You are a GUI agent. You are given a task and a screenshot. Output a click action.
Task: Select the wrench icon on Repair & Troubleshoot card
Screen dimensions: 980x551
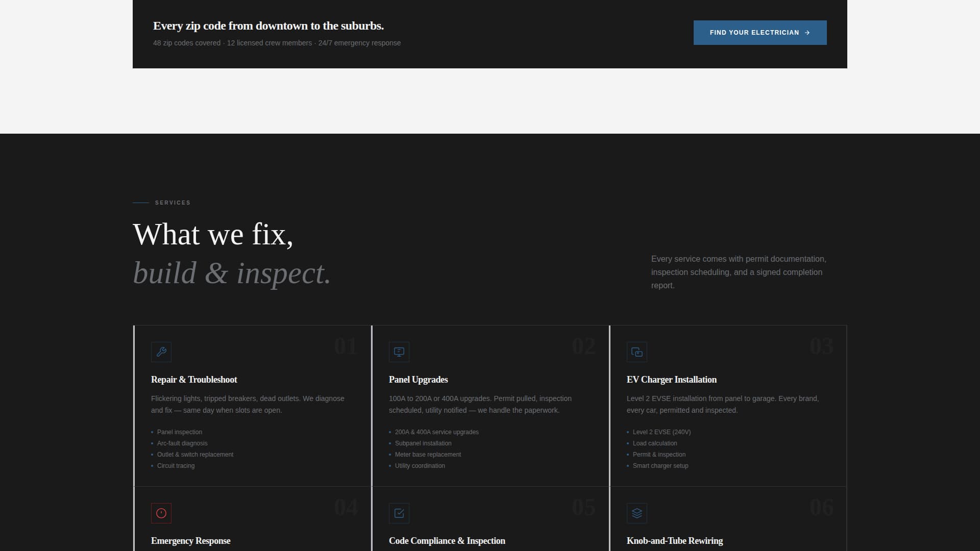pyautogui.click(x=161, y=352)
